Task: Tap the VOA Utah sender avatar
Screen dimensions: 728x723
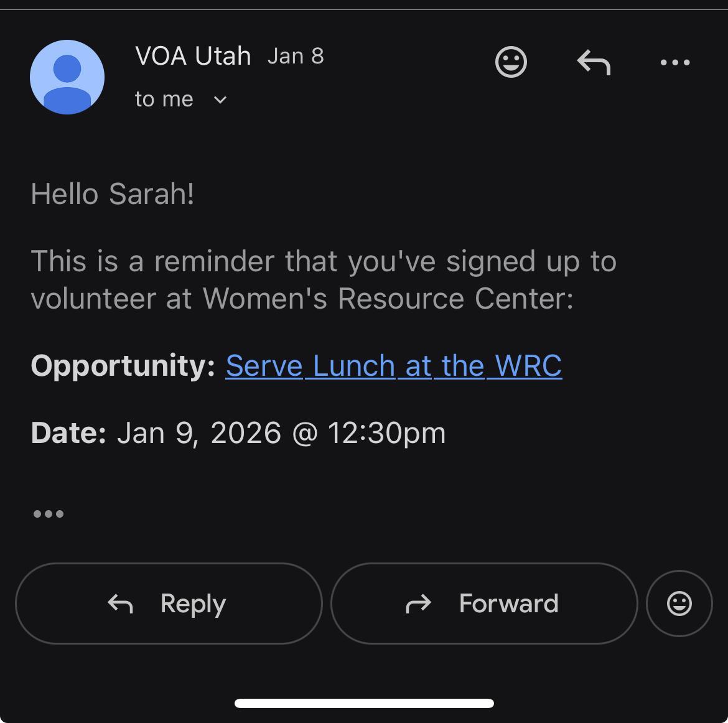Action: tap(67, 77)
